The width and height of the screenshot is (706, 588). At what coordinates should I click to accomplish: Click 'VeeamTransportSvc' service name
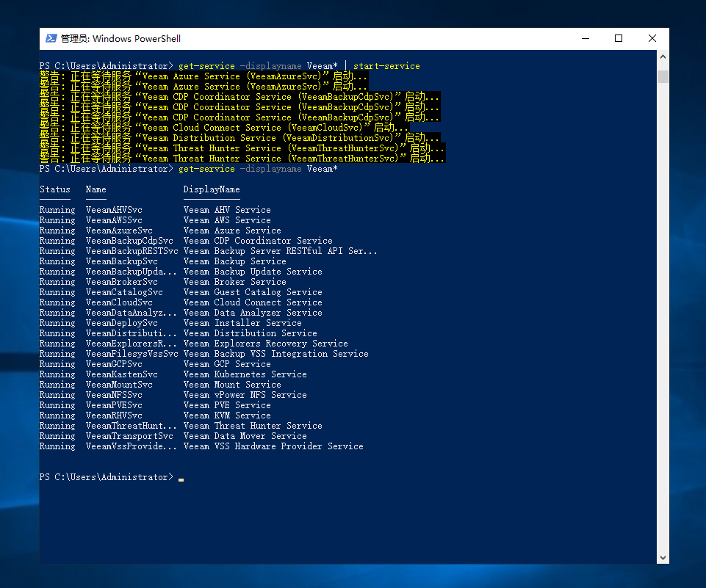tap(130, 436)
